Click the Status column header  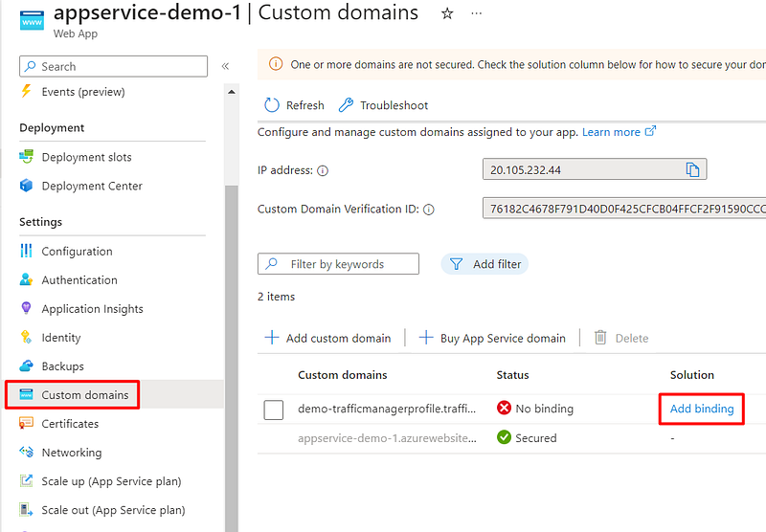(x=512, y=375)
